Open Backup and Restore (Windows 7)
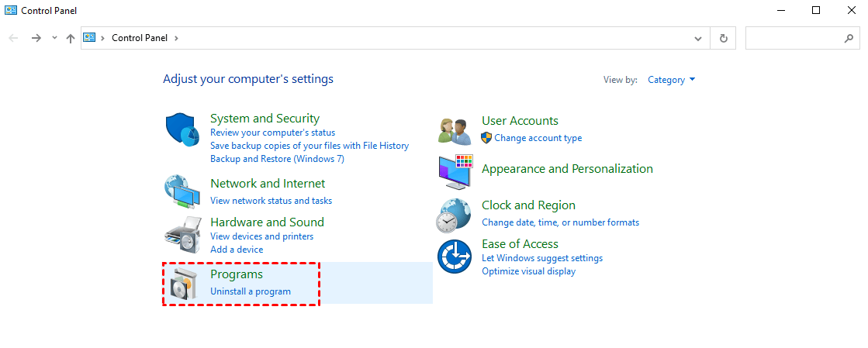Image resolution: width=868 pixels, height=348 pixels. (x=277, y=159)
